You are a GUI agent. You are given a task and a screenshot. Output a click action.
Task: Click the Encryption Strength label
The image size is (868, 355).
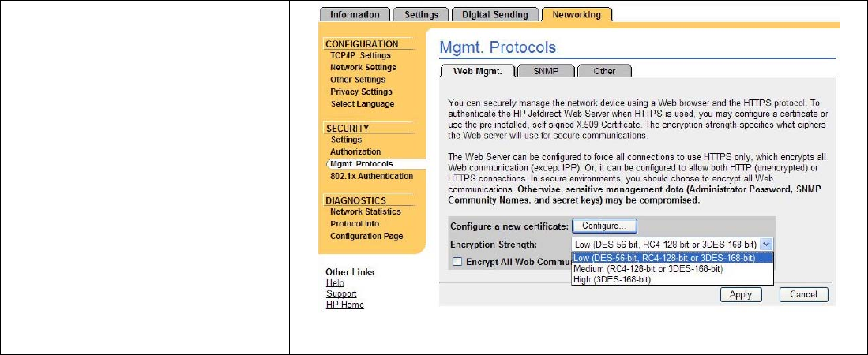coord(494,245)
